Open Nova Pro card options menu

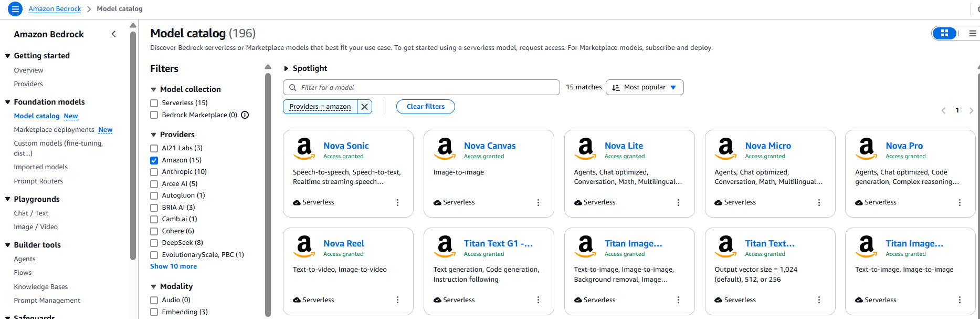[960, 202]
